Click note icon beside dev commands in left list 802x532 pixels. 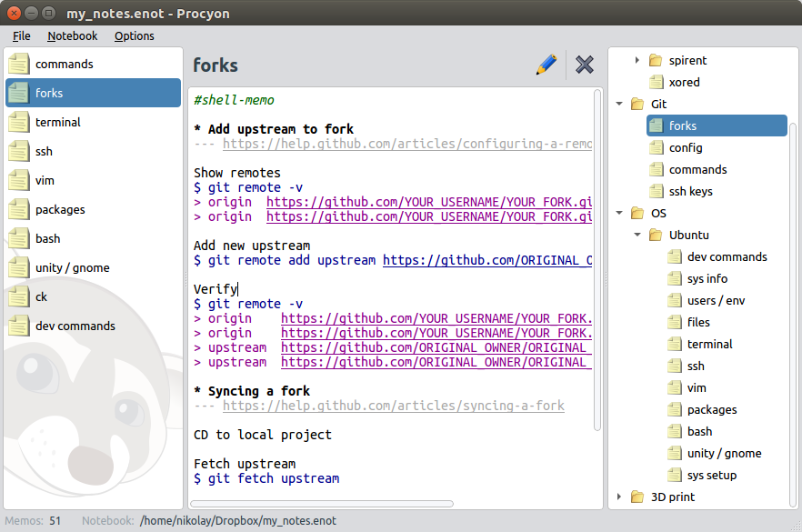(x=19, y=326)
